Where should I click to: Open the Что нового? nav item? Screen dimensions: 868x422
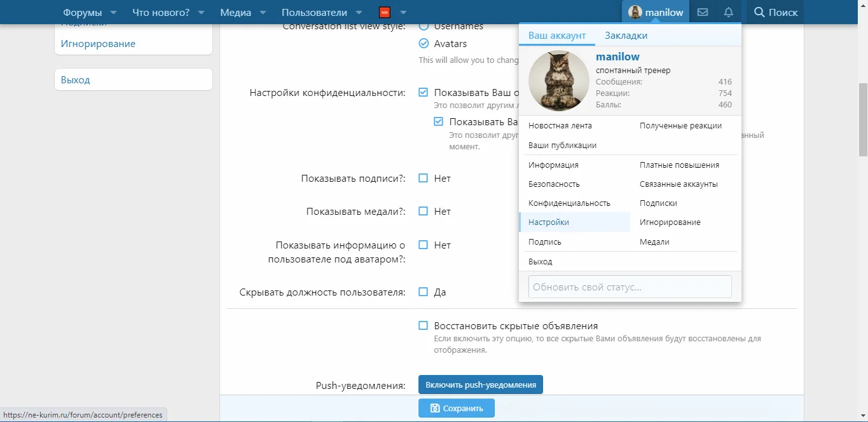pyautogui.click(x=161, y=12)
